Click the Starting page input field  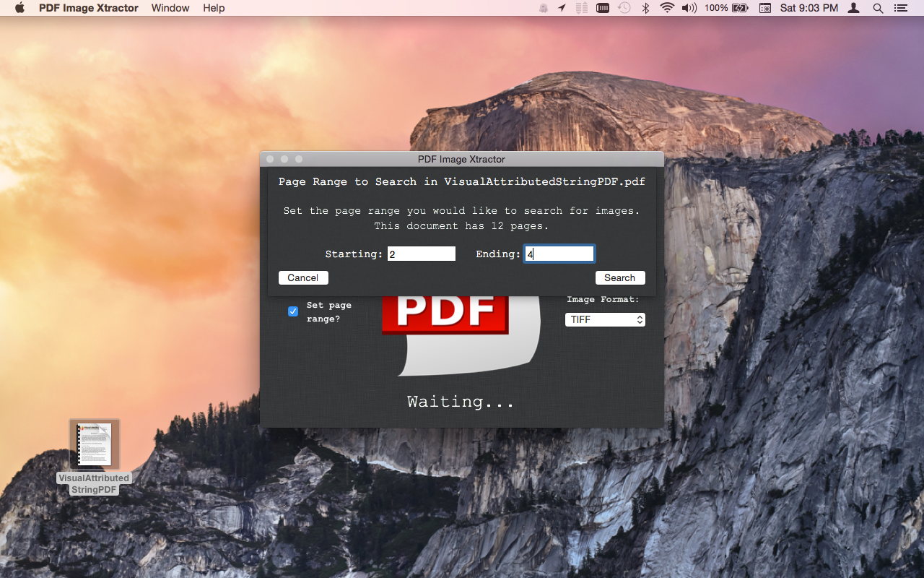click(x=422, y=254)
